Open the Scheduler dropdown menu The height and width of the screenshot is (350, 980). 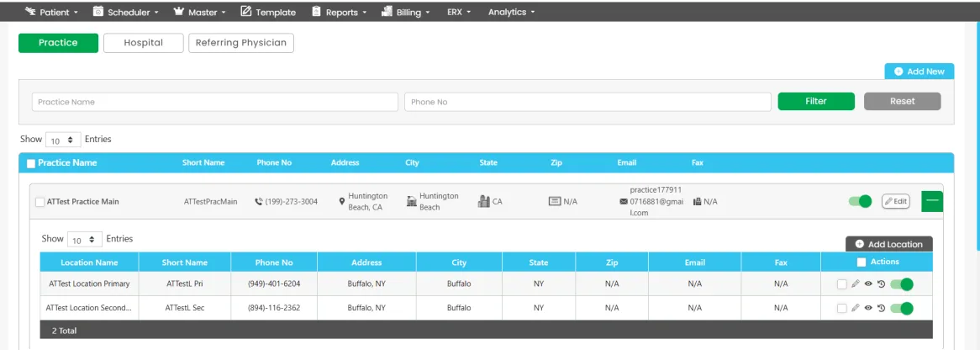point(125,12)
